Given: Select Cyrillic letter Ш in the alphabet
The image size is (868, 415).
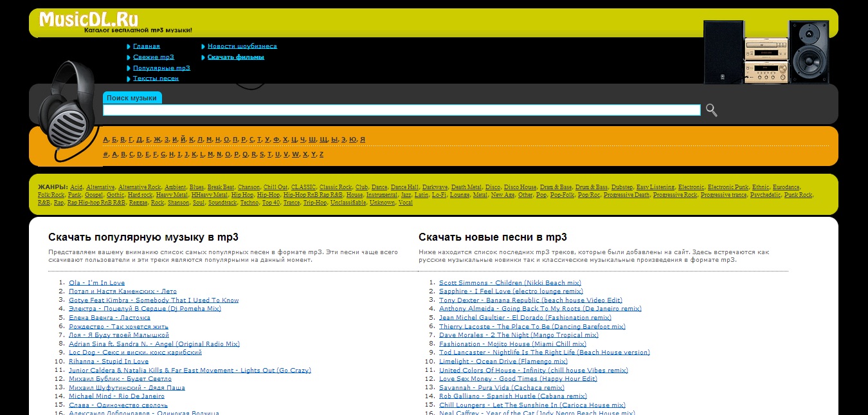Looking at the screenshot, I should pos(312,139).
